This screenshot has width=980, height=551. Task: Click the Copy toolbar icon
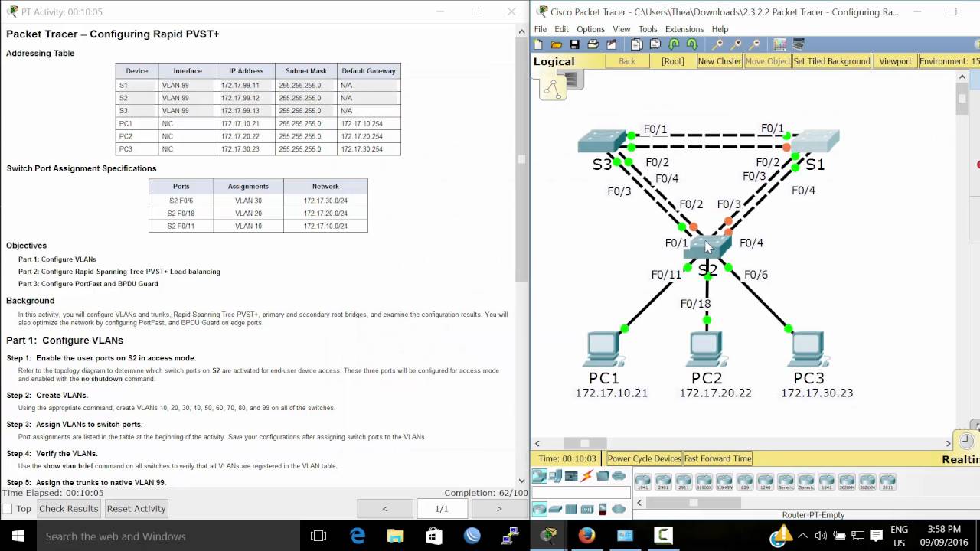click(637, 44)
